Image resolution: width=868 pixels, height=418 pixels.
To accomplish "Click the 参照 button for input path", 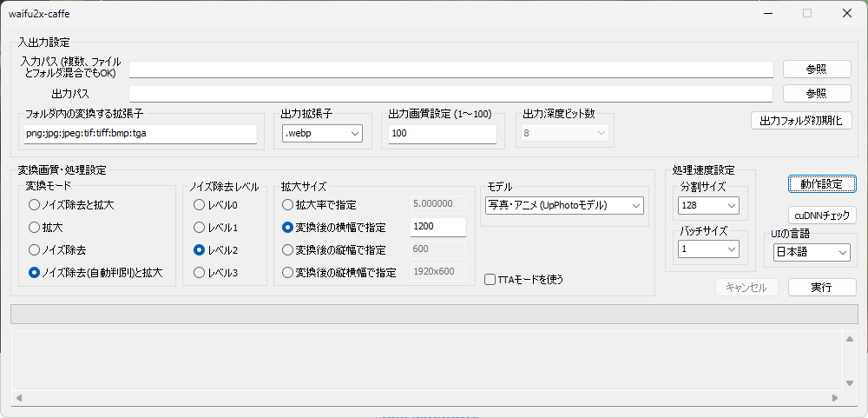I will 816,70.
